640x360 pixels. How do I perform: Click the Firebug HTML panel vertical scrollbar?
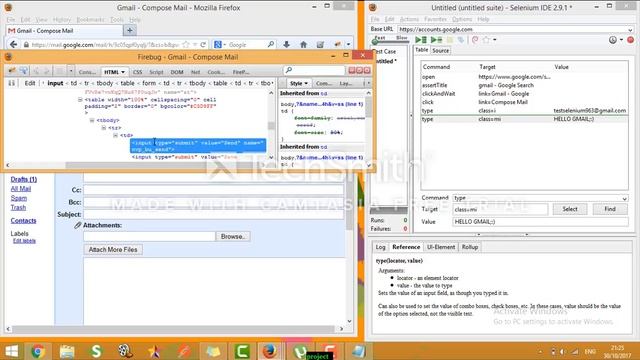(271, 125)
